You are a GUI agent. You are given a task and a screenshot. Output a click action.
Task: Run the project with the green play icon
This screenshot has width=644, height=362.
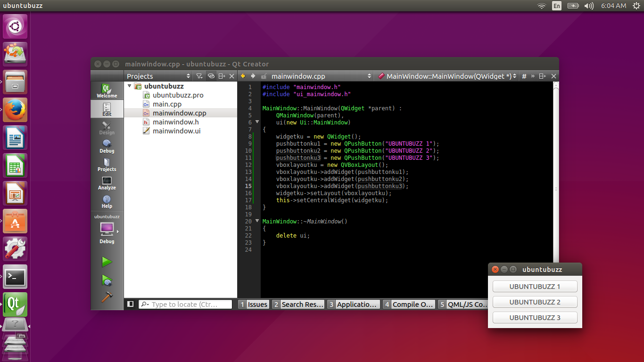[x=107, y=262]
